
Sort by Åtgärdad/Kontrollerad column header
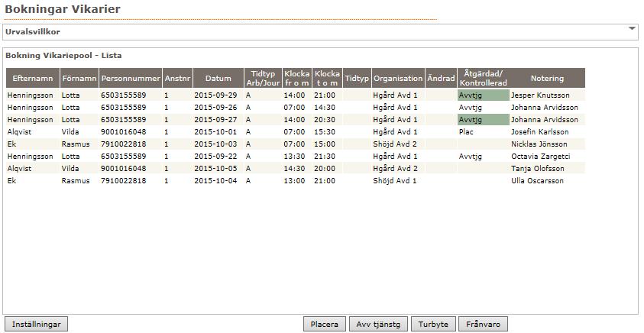pyautogui.click(x=484, y=78)
